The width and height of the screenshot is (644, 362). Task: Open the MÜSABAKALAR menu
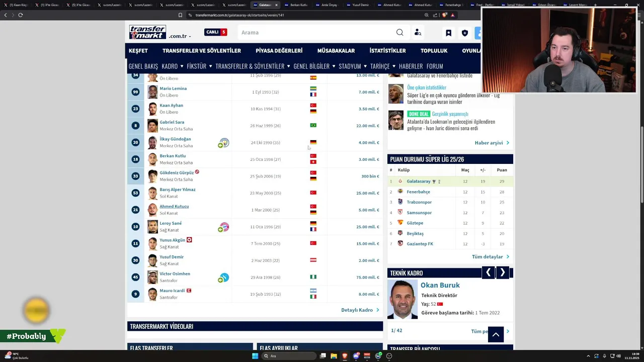tap(336, 51)
